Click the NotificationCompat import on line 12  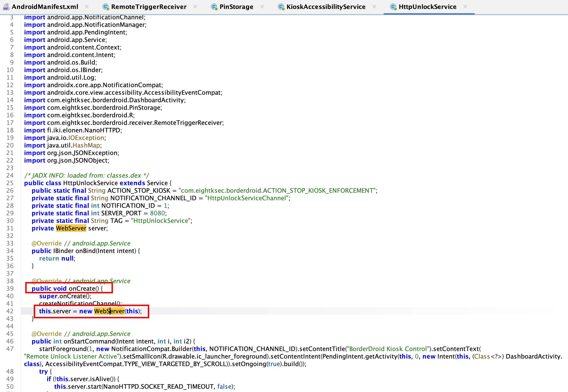93,85
